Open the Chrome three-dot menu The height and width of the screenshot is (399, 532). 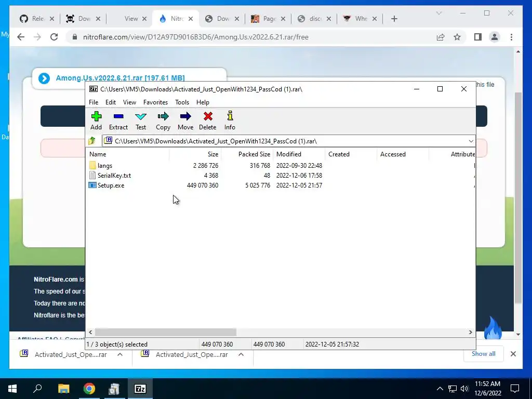(x=511, y=37)
